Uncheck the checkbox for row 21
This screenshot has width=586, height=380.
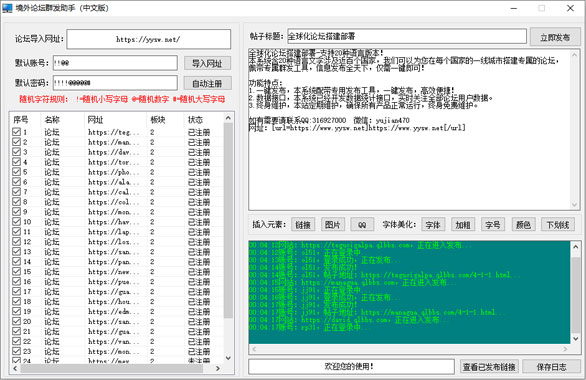tap(16, 331)
